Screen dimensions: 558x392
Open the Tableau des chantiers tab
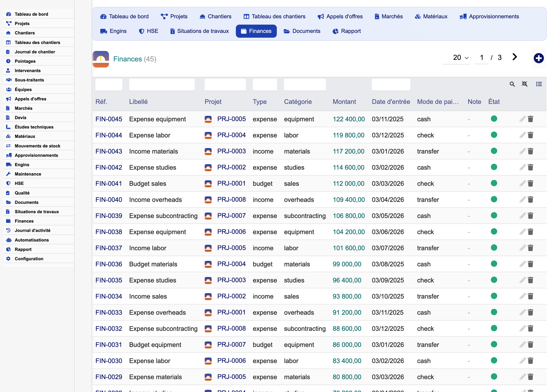pos(274,16)
